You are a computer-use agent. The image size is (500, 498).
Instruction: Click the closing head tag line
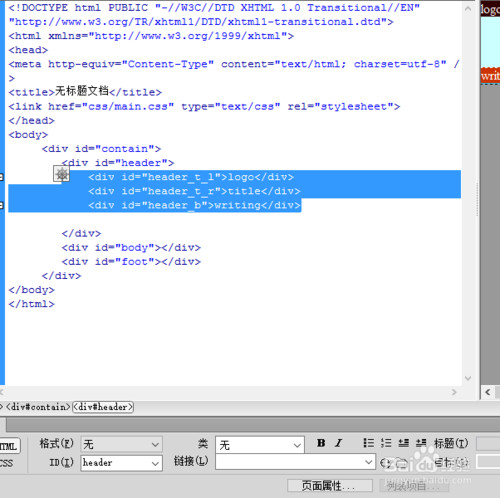31,120
